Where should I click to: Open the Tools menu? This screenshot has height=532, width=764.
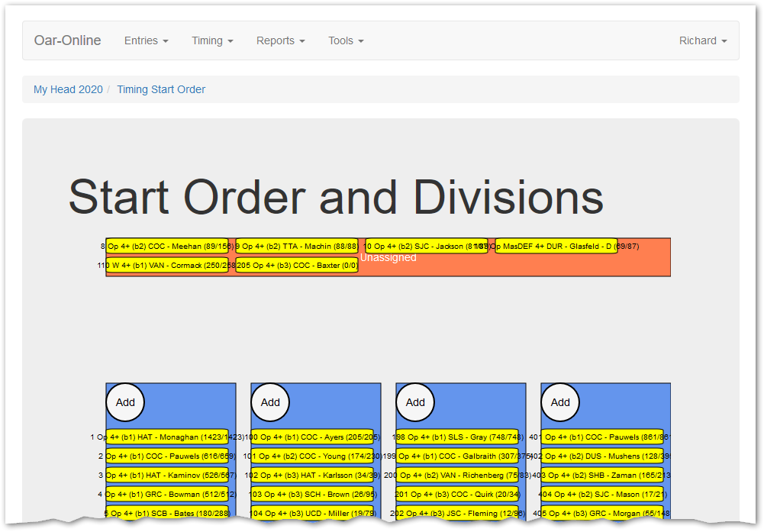(x=346, y=40)
